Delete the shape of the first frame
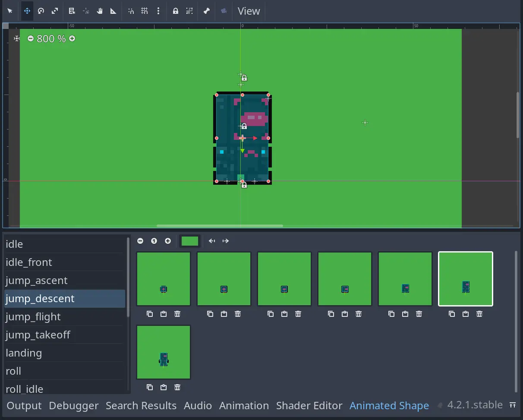523x420 pixels. pos(177,314)
